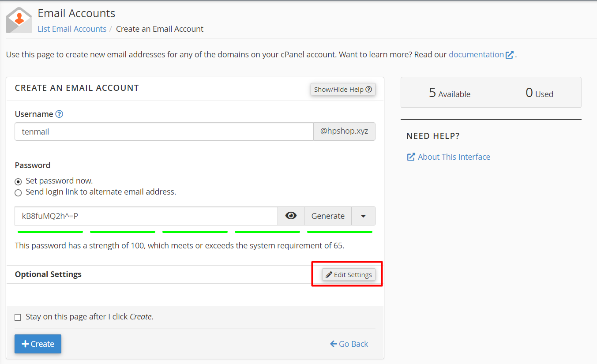Click the @hpshop.xyz domain label
The image size is (597, 364).
(x=344, y=131)
